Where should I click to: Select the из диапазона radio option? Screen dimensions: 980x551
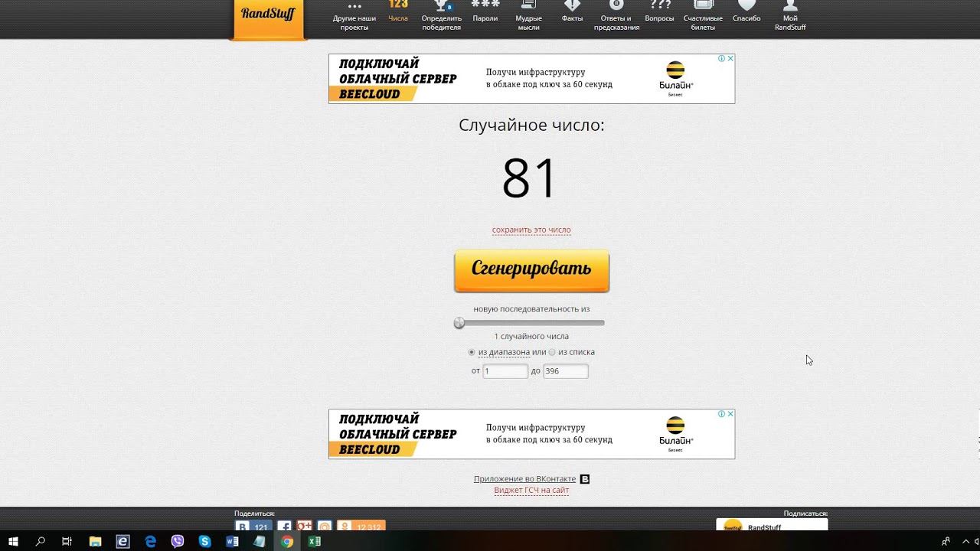pyautogui.click(x=472, y=352)
